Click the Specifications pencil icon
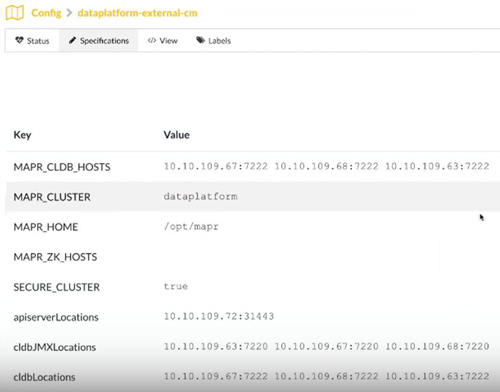 (x=72, y=40)
